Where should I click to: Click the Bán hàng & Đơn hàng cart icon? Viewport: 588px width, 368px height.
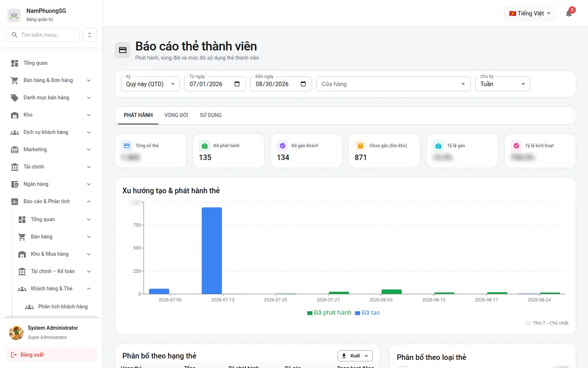(x=15, y=81)
